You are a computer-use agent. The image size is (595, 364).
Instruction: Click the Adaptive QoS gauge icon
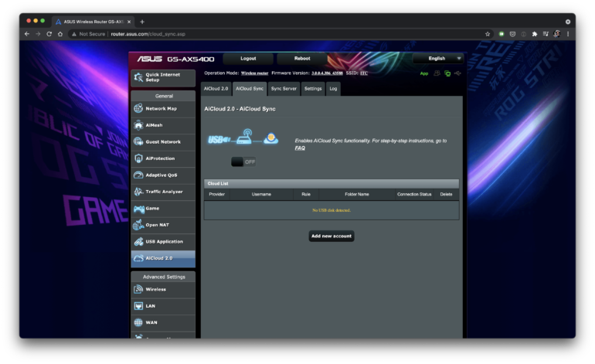coord(138,175)
